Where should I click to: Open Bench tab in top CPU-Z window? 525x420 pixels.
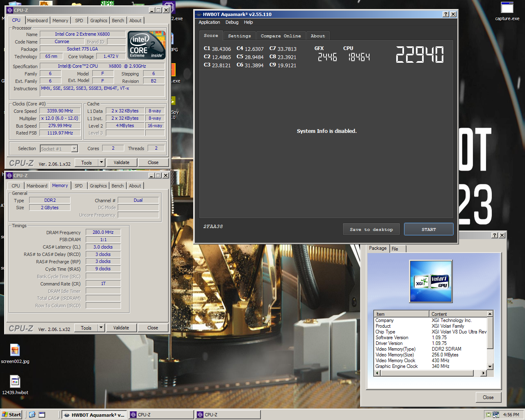[x=118, y=21]
